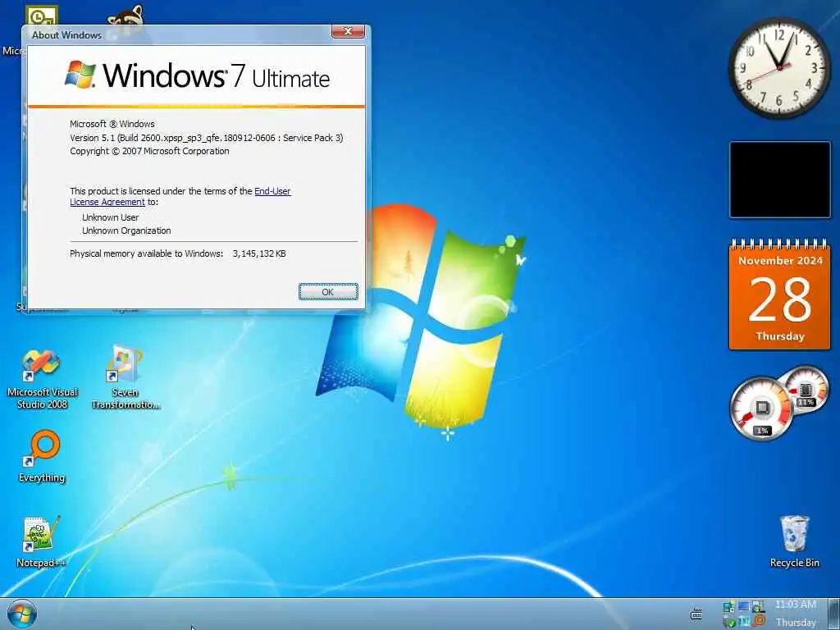Click the analog clock gadget
This screenshot has height=630, width=840.
point(780,68)
